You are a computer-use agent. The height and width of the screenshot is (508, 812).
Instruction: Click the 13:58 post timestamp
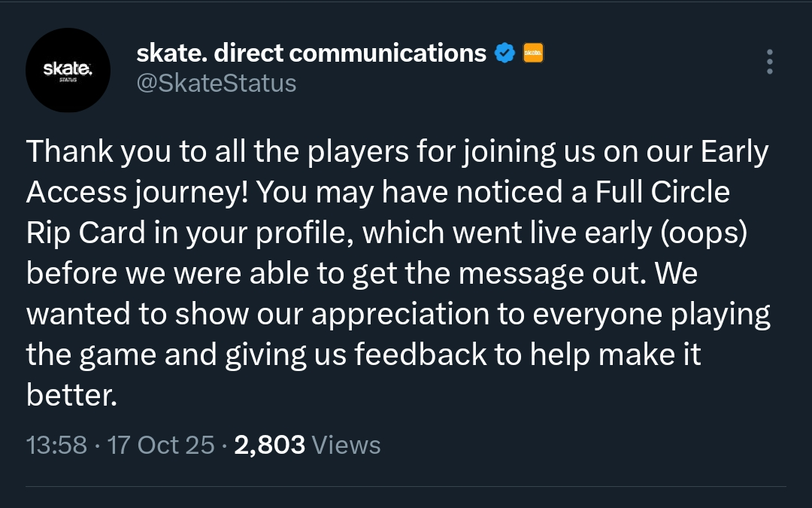(56, 445)
